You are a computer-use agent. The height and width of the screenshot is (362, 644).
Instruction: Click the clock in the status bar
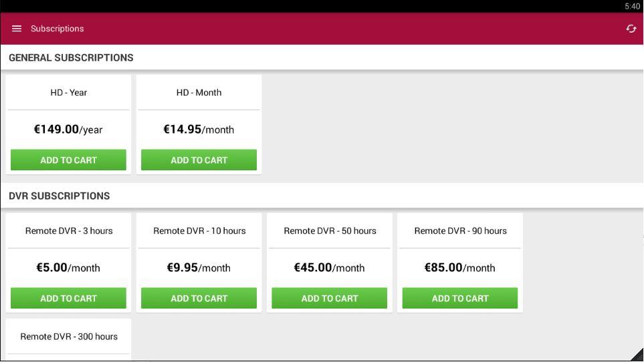[632, 6]
